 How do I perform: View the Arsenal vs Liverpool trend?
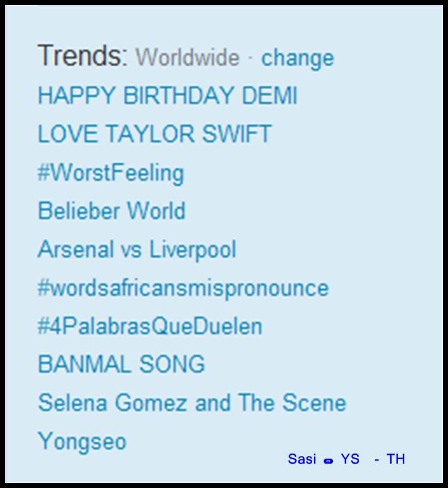(137, 250)
